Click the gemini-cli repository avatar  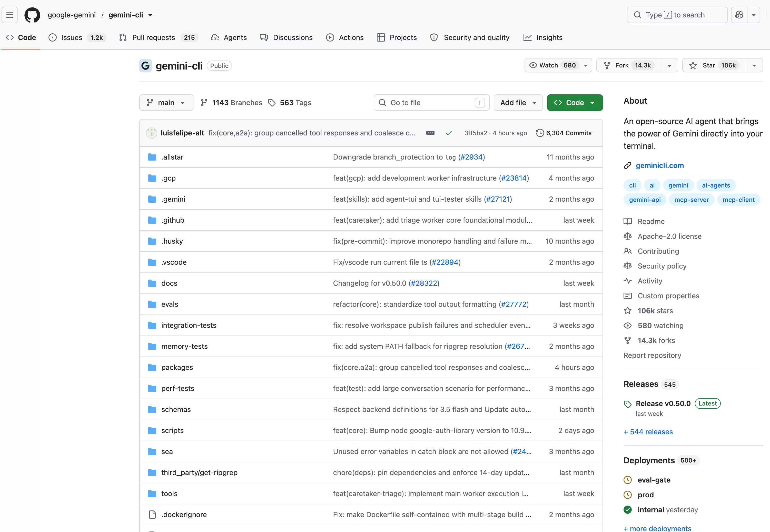[145, 66]
